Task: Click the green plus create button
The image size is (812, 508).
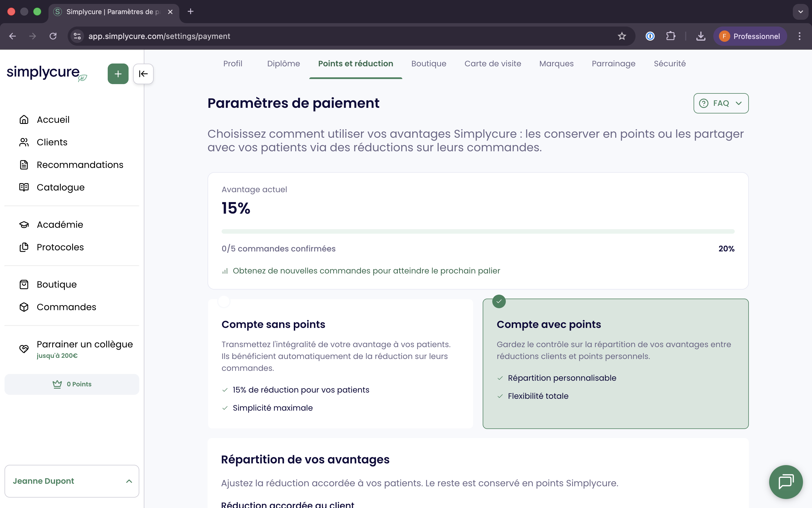Action: [118, 74]
